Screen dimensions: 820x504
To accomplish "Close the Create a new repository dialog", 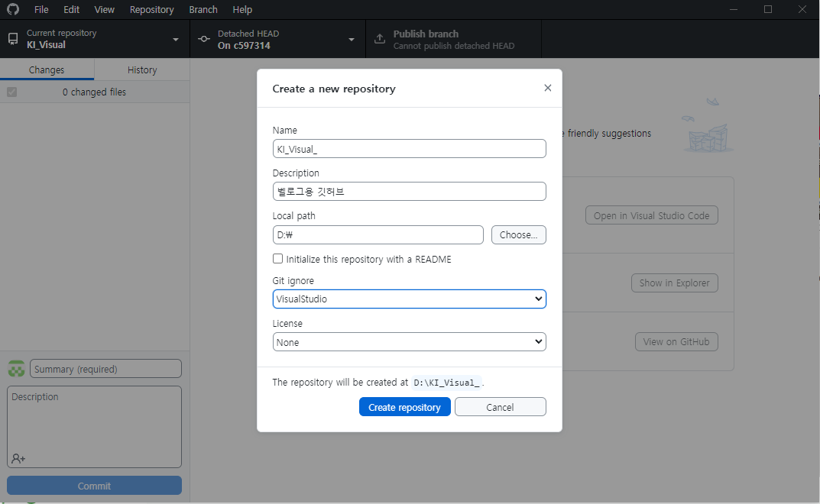I will pyautogui.click(x=547, y=88).
